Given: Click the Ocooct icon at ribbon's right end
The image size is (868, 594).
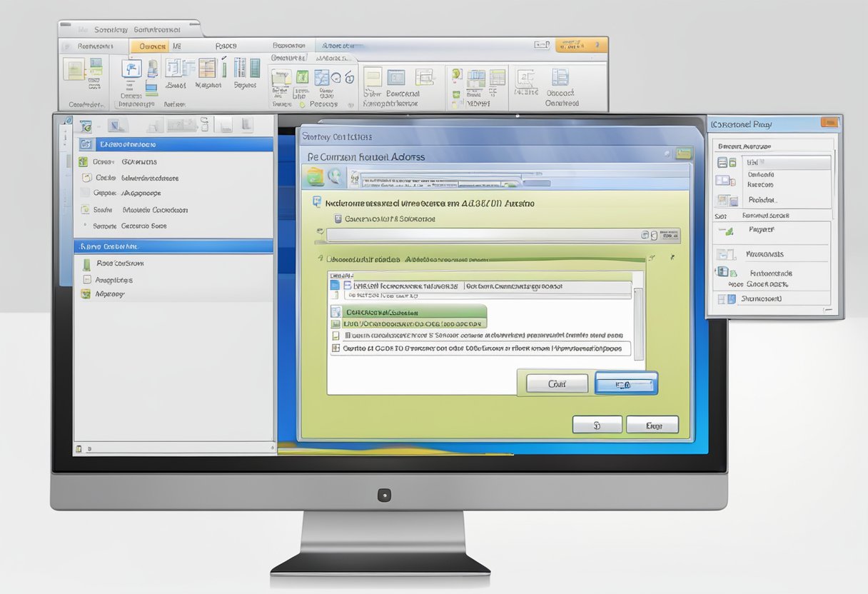Looking at the screenshot, I should 560,79.
